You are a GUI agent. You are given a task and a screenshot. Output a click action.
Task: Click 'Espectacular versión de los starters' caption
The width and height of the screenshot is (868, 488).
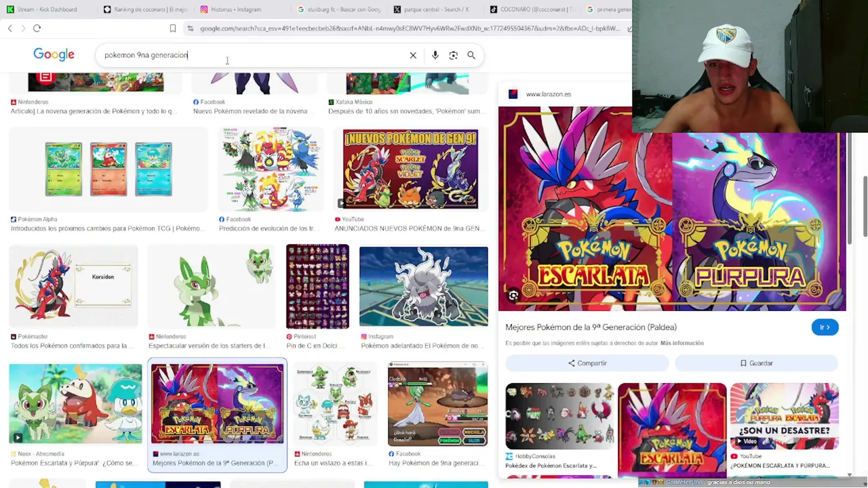coord(210,346)
